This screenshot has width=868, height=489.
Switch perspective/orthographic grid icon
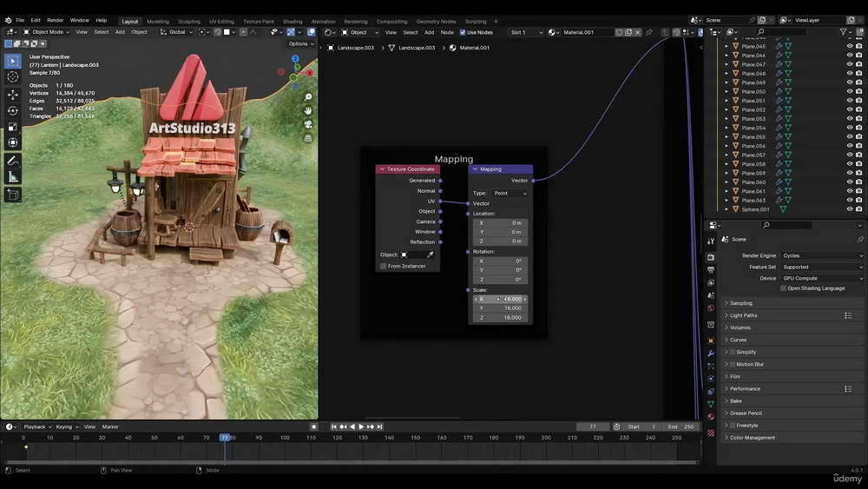(x=308, y=138)
